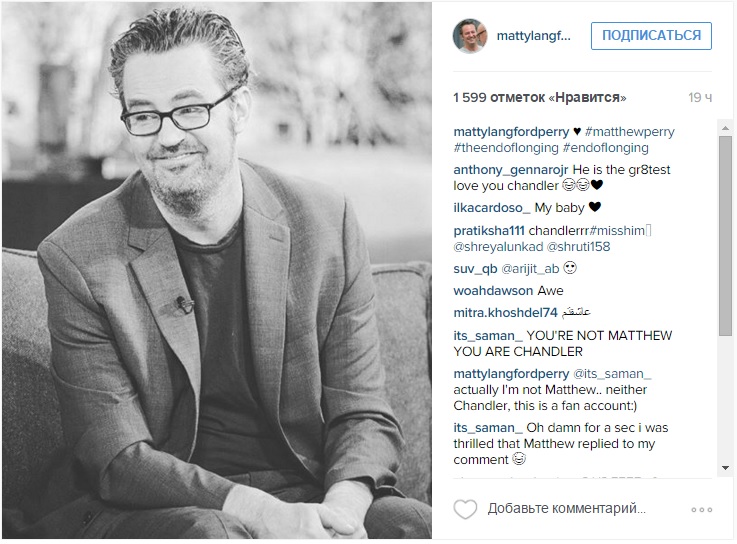Open the #theendoflonging hashtag
Viewport: 737px width, 544px height.
tap(506, 148)
